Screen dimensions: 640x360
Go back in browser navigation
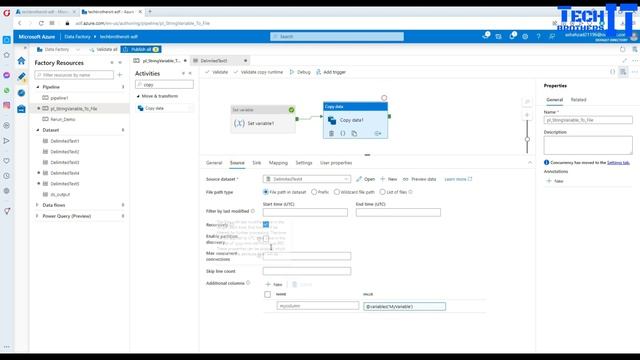tap(20, 23)
